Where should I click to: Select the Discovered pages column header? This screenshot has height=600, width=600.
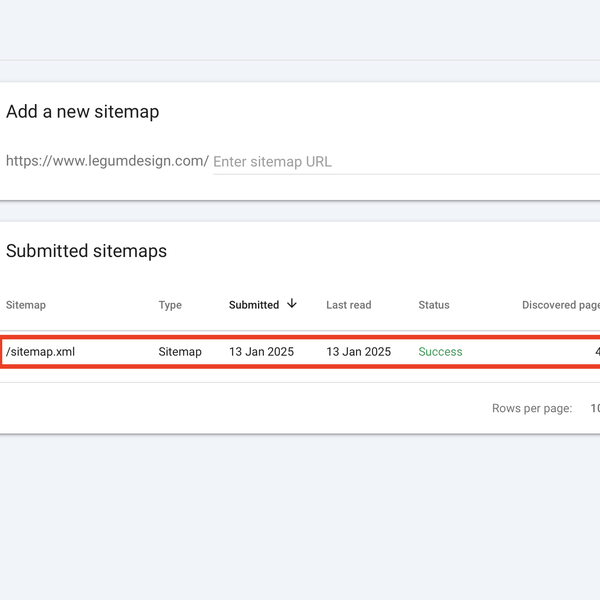point(560,305)
